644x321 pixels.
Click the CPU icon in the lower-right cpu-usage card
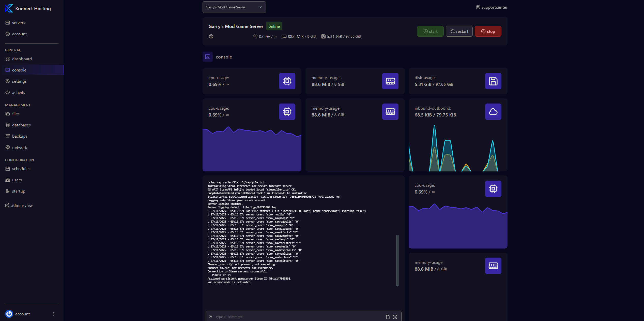pyautogui.click(x=493, y=189)
